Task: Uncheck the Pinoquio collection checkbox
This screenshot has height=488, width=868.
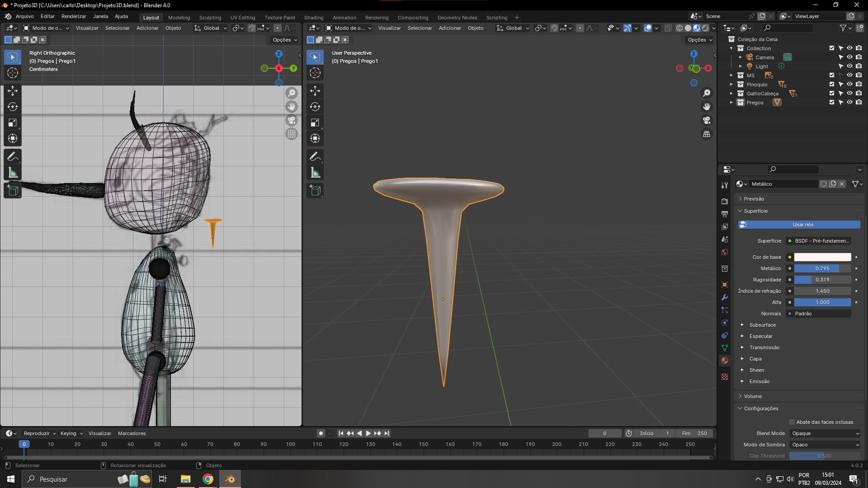Action: pos(831,84)
